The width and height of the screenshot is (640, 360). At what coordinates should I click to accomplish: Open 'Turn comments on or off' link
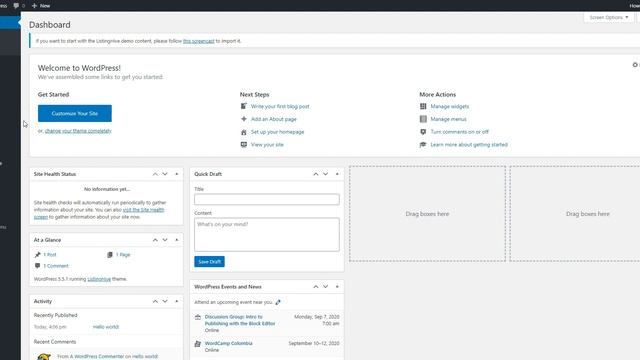(460, 132)
